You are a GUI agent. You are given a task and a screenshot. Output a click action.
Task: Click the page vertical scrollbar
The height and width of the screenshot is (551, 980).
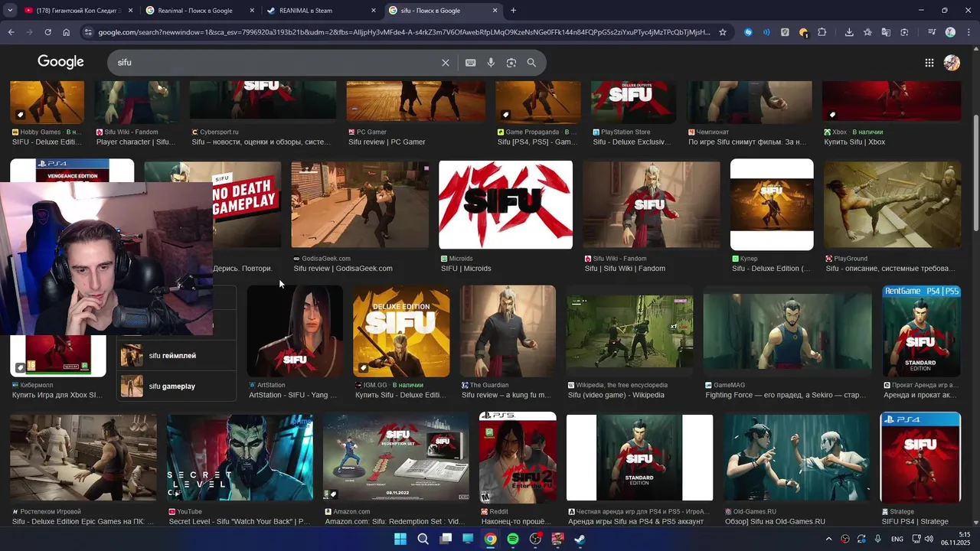pyautogui.click(x=975, y=172)
